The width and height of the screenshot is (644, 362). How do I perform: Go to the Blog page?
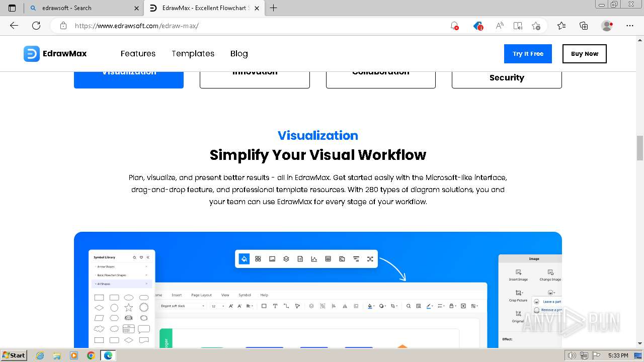click(x=239, y=54)
